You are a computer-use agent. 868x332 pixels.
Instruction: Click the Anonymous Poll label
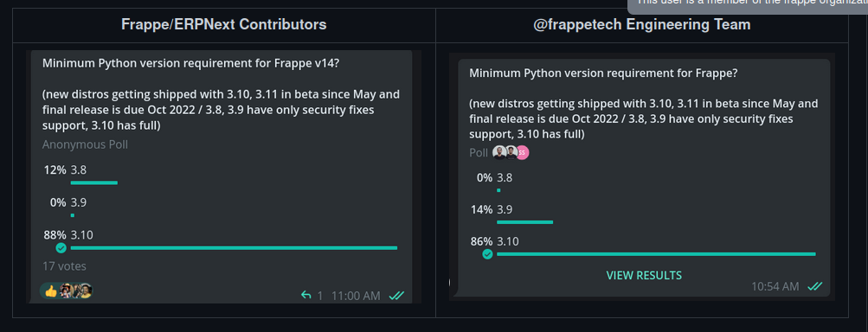coord(86,144)
